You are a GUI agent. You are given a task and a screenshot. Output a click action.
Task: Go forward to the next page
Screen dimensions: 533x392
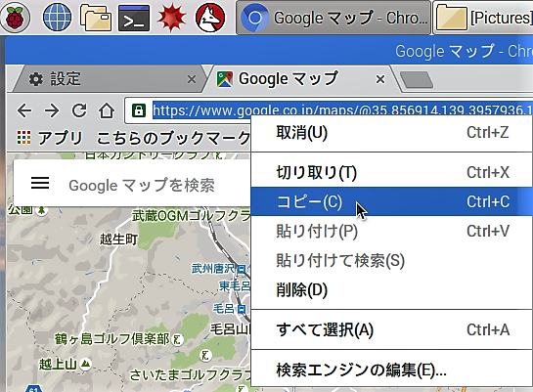coord(52,110)
